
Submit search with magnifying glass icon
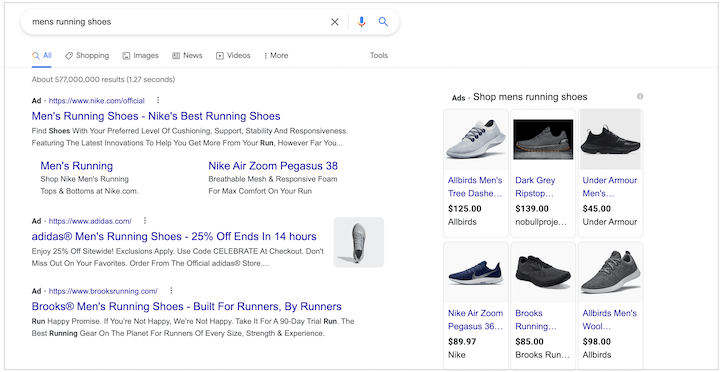click(x=383, y=22)
